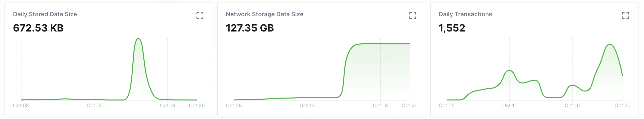This screenshot has height=119, width=644.
Task: Expand the Daily Stored Data Size chart fullscreen
Action: coord(200,15)
